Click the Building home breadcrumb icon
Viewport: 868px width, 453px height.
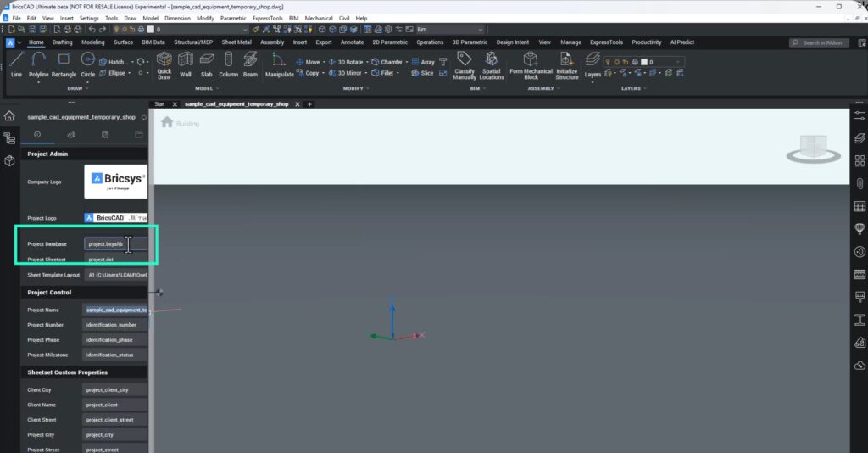(167, 122)
